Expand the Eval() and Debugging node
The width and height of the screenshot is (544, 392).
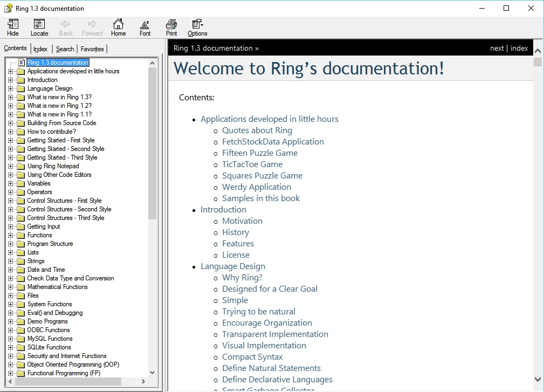tap(10, 313)
